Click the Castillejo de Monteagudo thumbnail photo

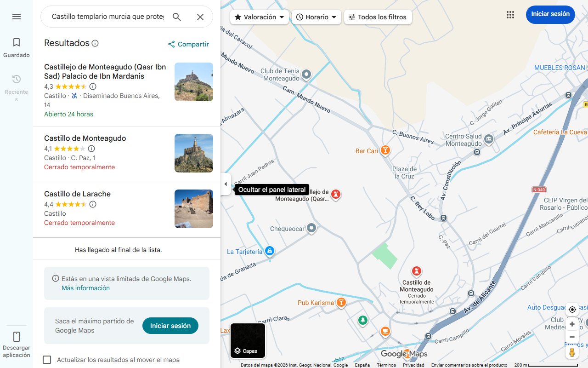194,82
